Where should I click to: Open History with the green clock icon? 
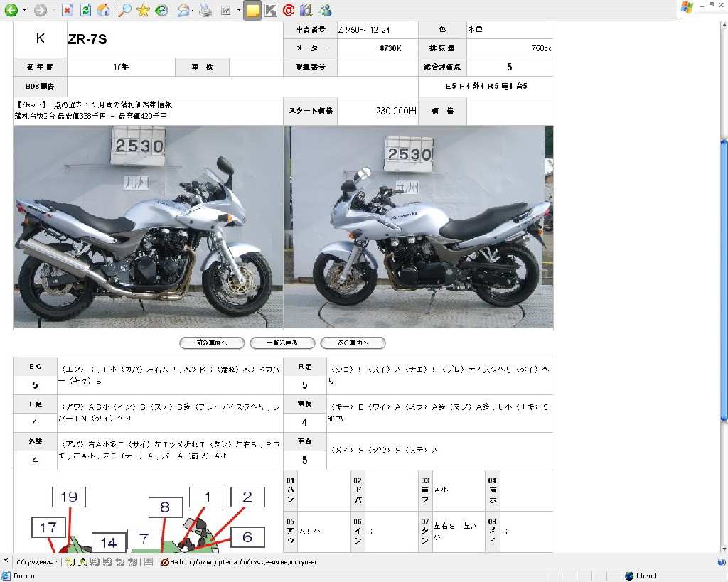tap(161, 10)
